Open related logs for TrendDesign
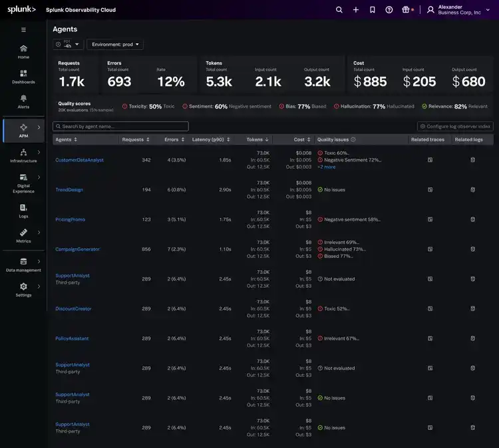This screenshot has width=499, height=448. (x=473, y=189)
